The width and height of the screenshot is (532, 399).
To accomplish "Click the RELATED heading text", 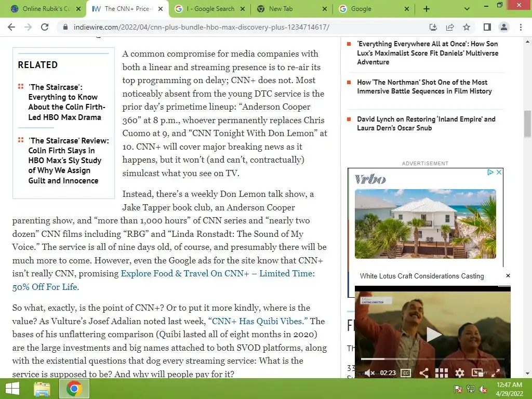I will tap(37, 65).
